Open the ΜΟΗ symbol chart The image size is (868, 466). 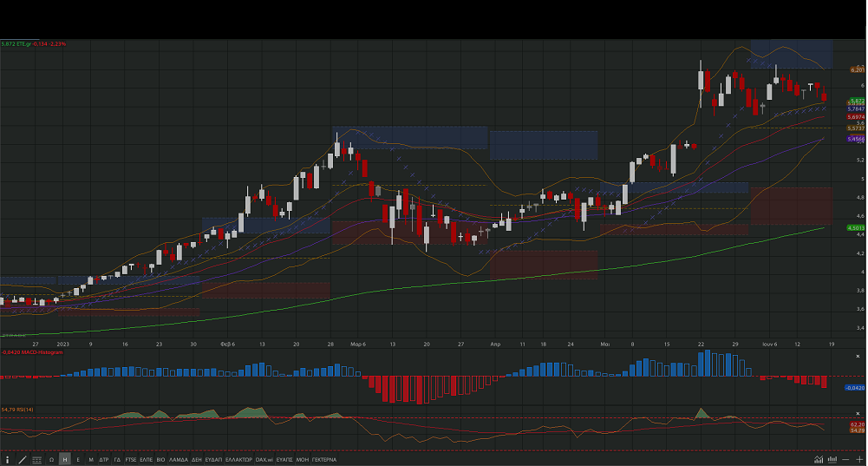click(303, 459)
